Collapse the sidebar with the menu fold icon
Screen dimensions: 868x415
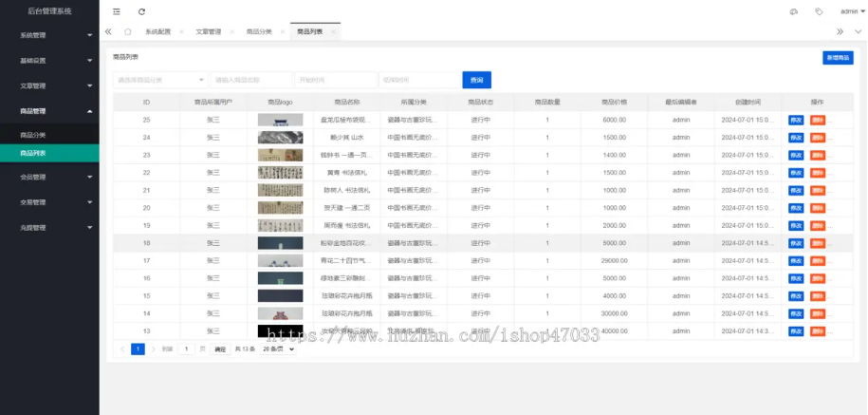click(x=117, y=11)
